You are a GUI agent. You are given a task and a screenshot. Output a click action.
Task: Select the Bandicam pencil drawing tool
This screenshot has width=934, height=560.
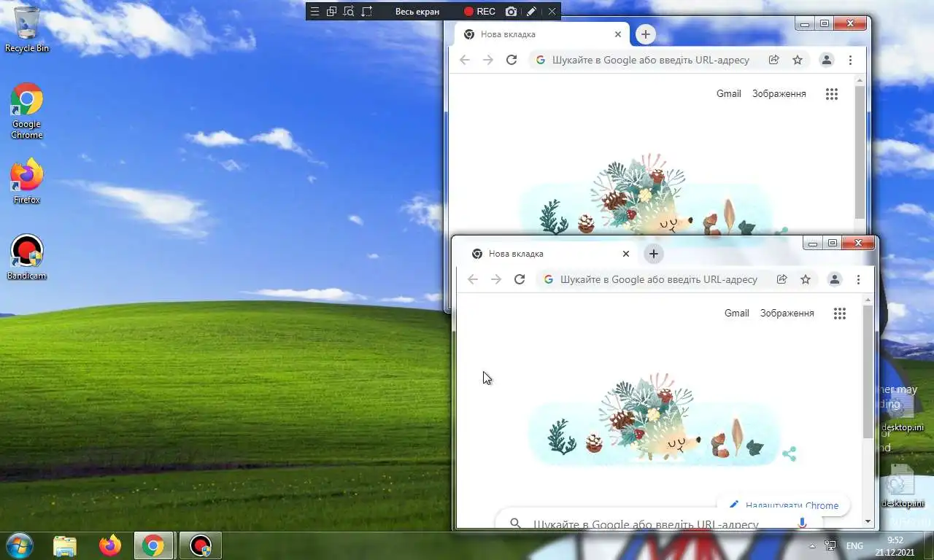pyautogui.click(x=532, y=12)
